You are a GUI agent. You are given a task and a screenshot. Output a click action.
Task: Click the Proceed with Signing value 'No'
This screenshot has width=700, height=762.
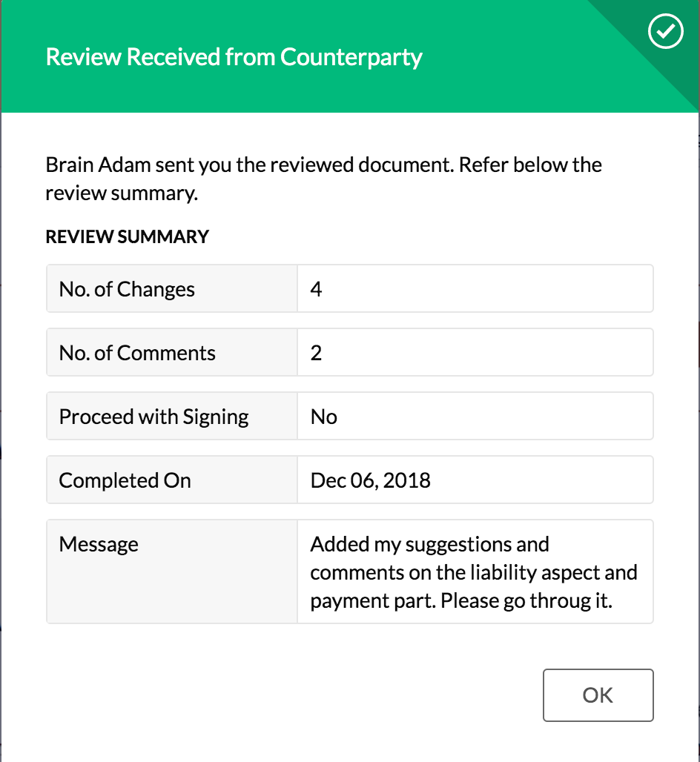(324, 417)
